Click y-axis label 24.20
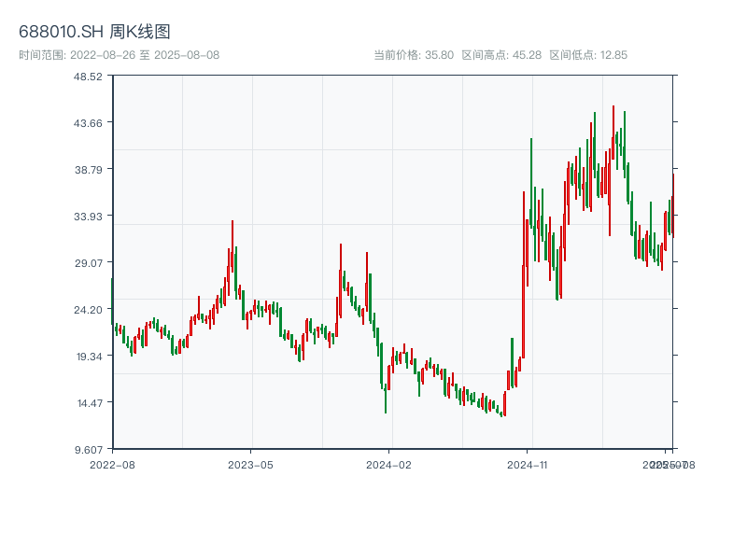The height and width of the screenshot is (560, 747). pyautogui.click(x=88, y=310)
